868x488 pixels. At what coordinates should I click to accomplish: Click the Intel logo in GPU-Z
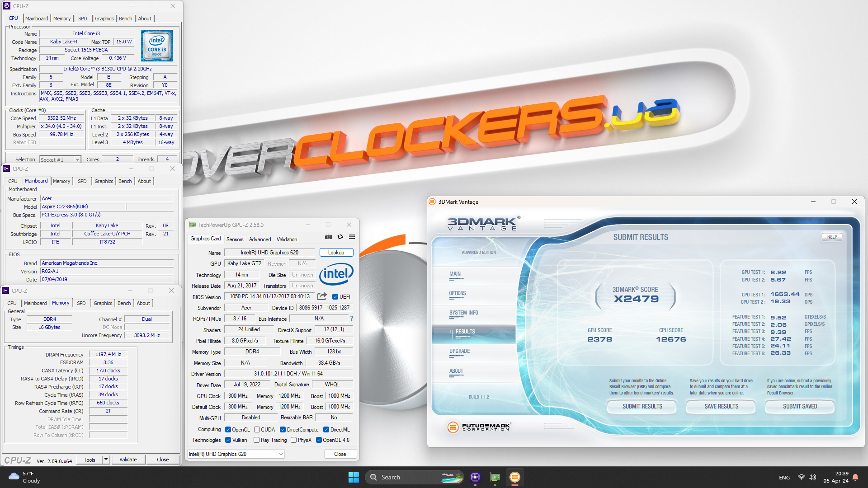pyautogui.click(x=336, y=274)
